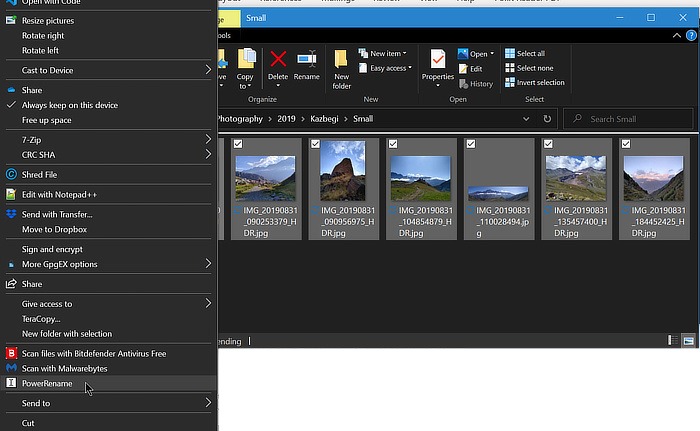Click the Malwarebytes scan icon
Viewport: 700px width, 431px height.
pyautogui.click(x=11, y=368)
